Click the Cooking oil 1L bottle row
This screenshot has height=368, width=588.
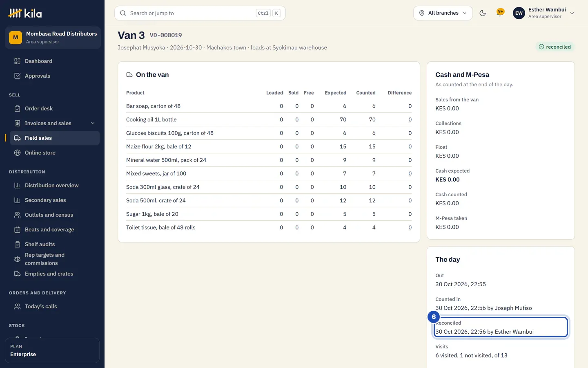(269, 120)
